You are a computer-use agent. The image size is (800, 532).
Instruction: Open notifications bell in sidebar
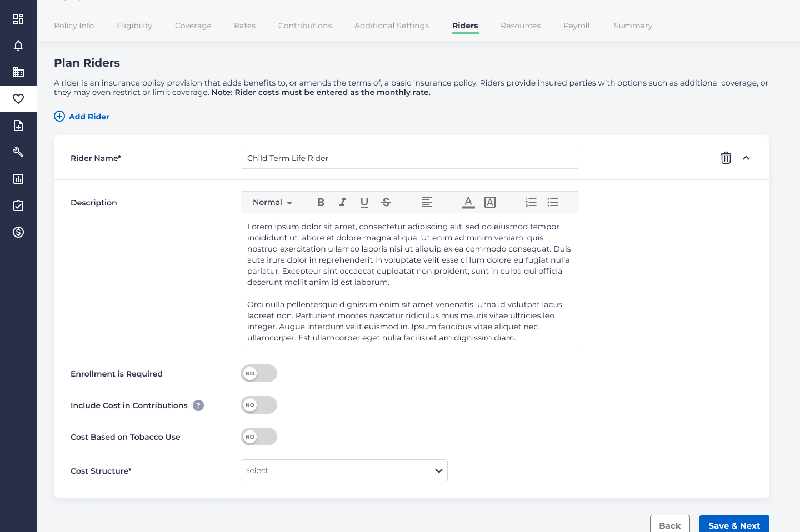[18, 46]
